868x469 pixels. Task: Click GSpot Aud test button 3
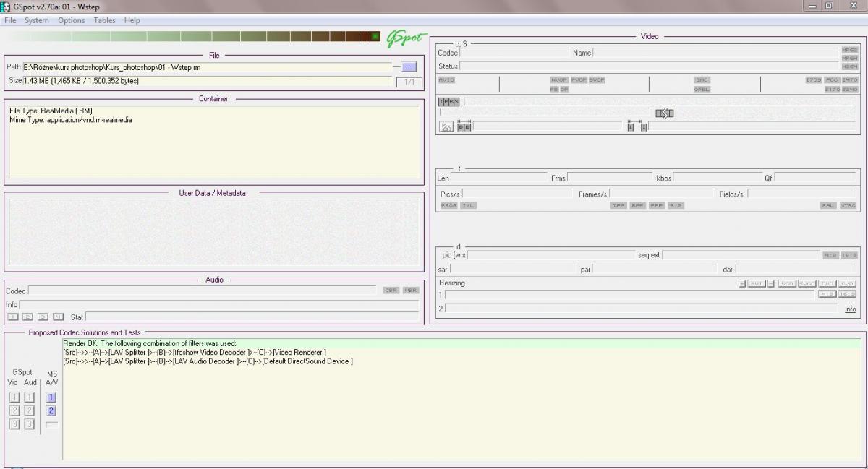click(x=29, y=424)
